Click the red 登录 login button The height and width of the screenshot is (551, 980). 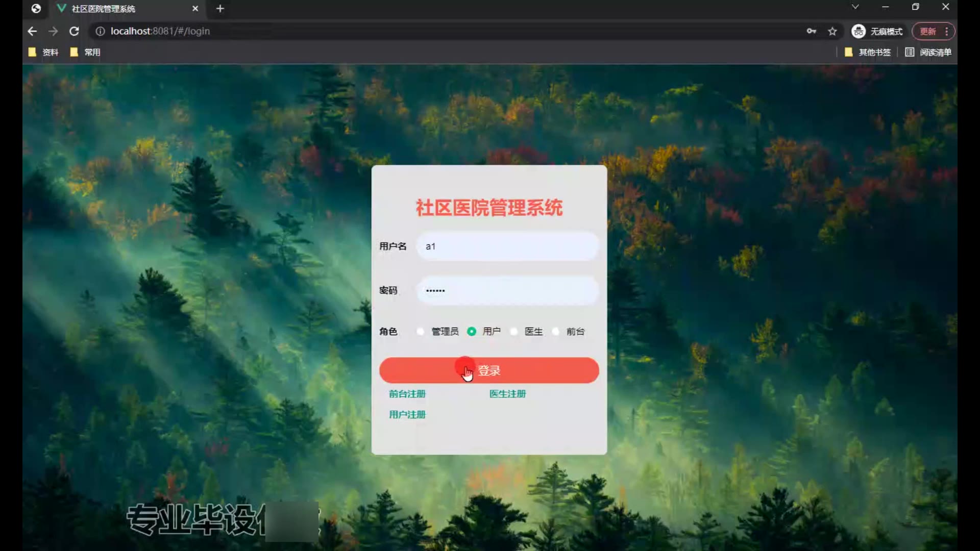click(489, 370)
